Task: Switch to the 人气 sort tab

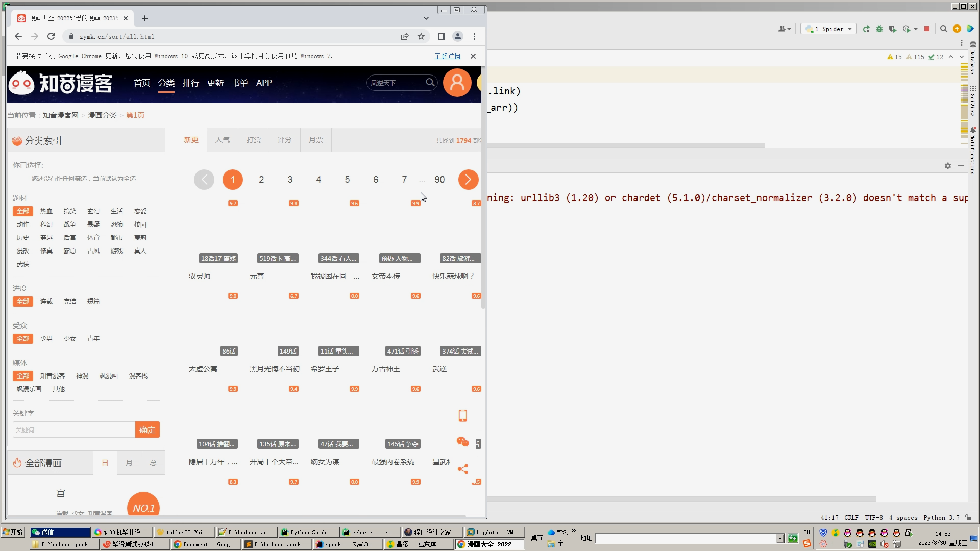Action: (x=223, y=140)
